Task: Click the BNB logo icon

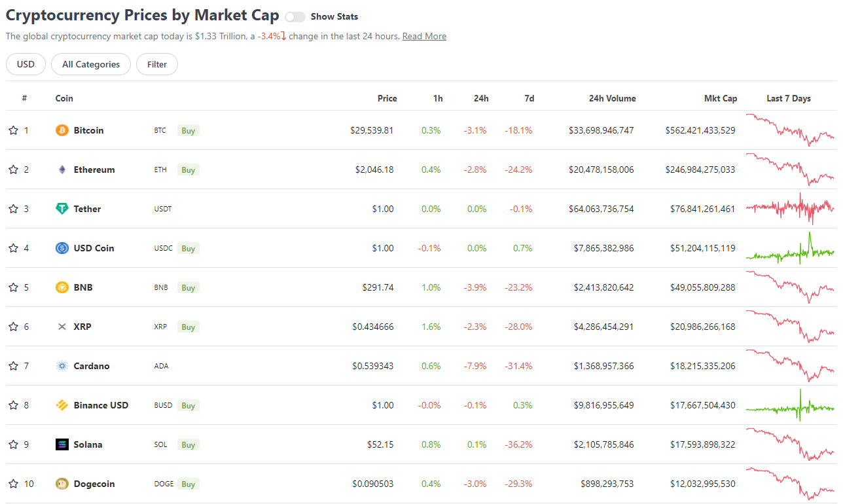Action: pos(62,287)
